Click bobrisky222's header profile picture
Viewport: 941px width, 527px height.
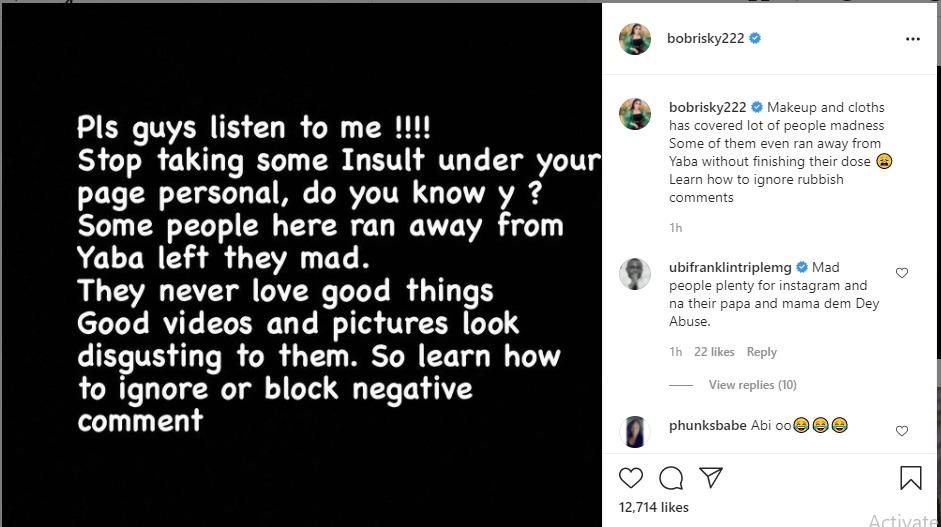(634, 39)
